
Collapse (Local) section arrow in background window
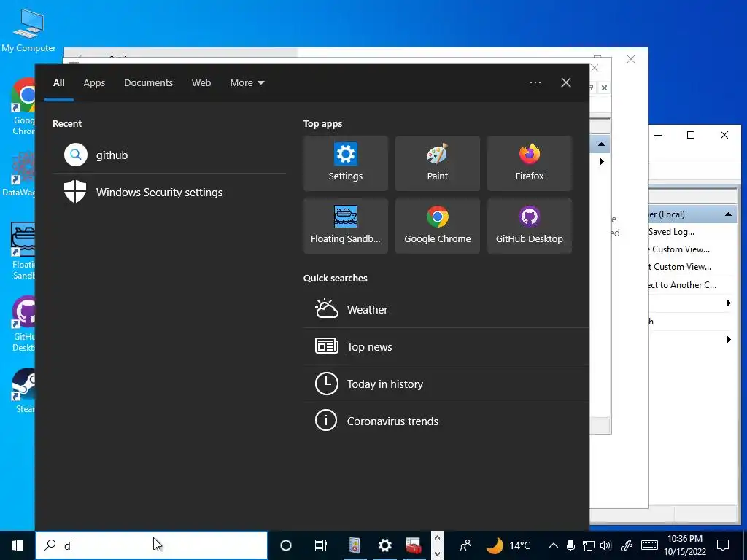728,214
